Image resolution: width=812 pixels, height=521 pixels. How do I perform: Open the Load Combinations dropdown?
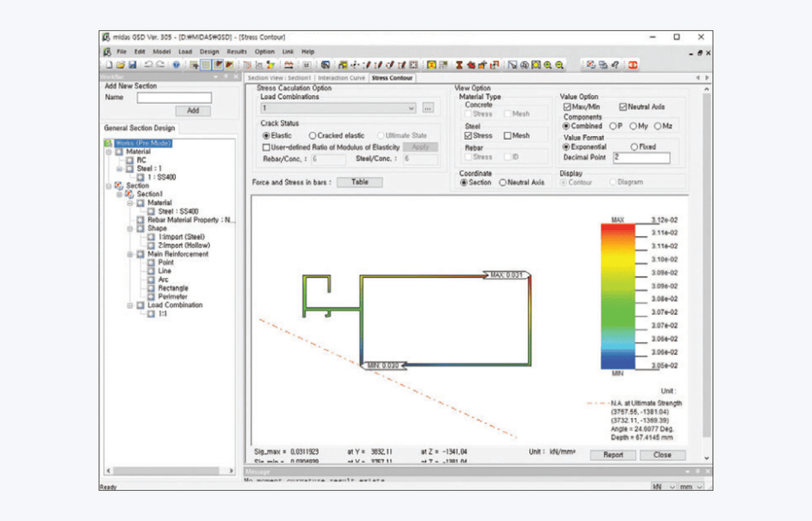(338, 108)
